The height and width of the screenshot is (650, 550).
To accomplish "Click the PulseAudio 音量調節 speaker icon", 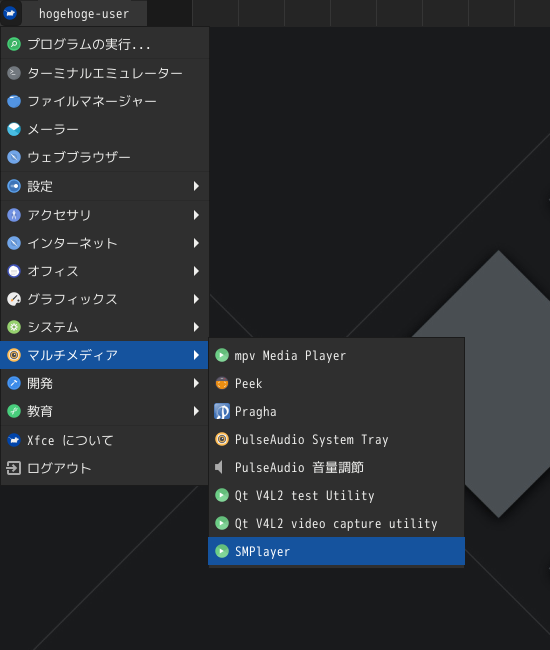I will tap(219, 468).
